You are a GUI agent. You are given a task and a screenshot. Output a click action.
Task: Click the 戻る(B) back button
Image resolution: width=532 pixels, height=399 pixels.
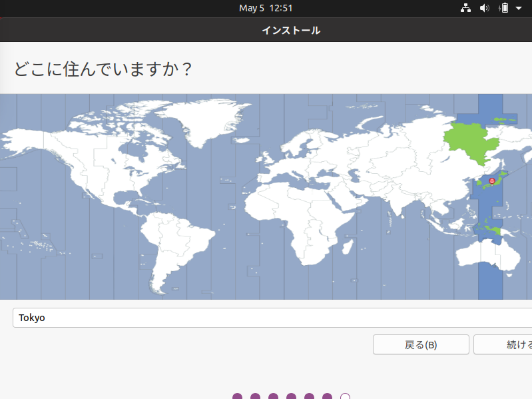click(x=421, y=345)
